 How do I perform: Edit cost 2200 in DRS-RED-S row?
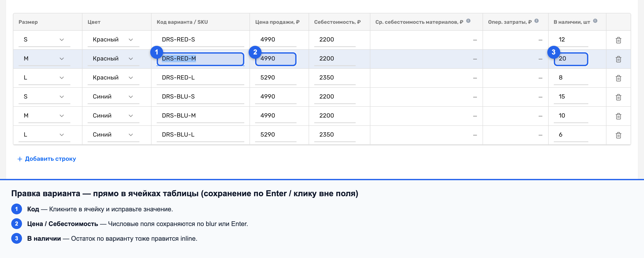pos(335,40)
